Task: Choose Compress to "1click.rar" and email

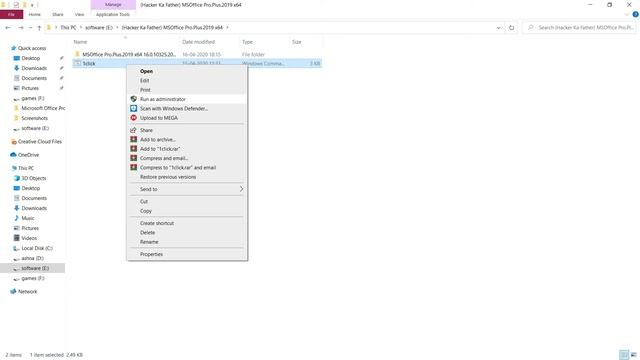Action: coord(187,168)
